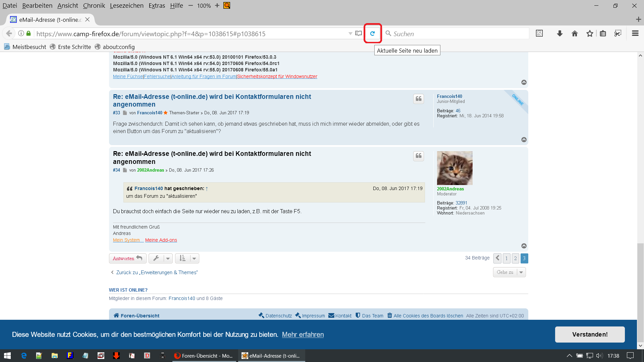Image resolution: width=644 pixels, height=362 pixels.
Task: Open the sort options dropdown
Action: (187, 258)
